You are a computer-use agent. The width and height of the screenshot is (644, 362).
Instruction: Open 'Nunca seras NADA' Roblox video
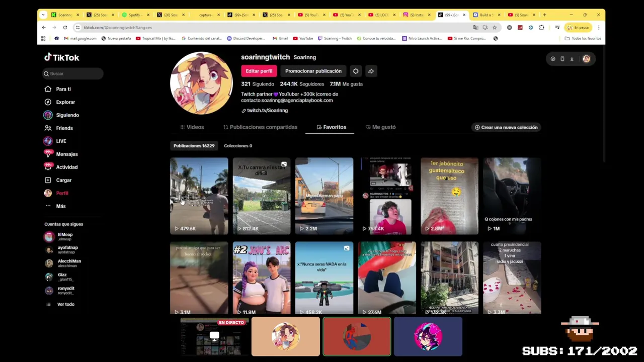tap(324, 278)
